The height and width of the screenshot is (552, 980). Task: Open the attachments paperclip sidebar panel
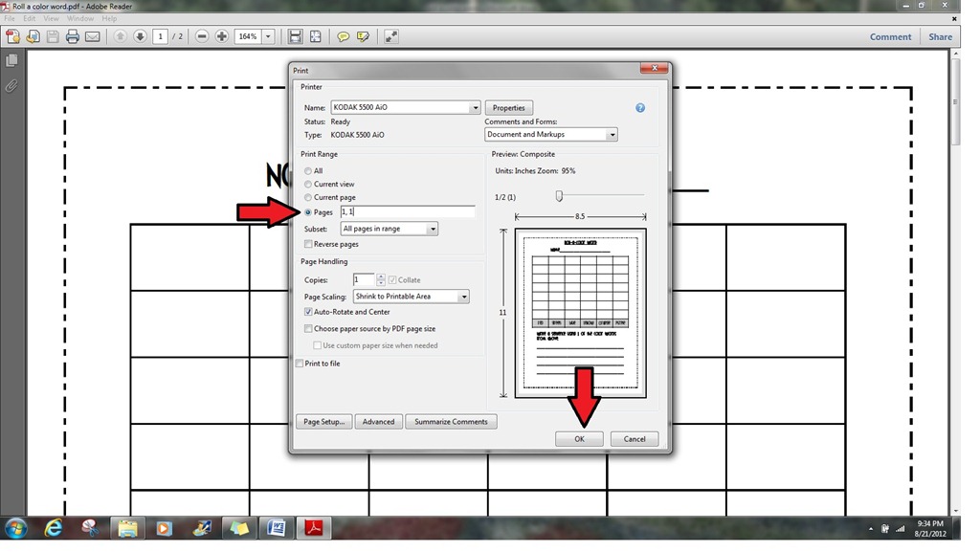[x=11, y=85]
